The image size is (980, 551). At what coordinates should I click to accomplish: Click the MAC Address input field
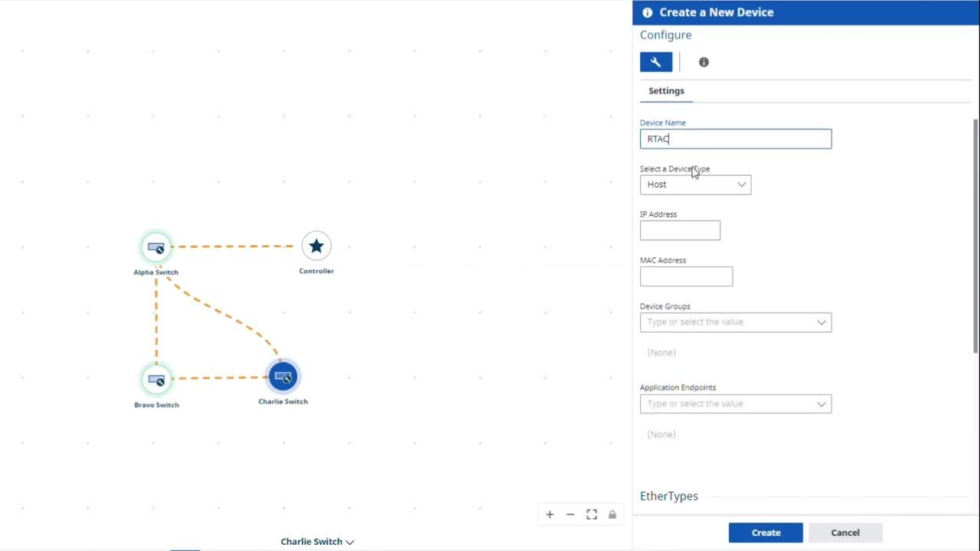tap(686, 276)
